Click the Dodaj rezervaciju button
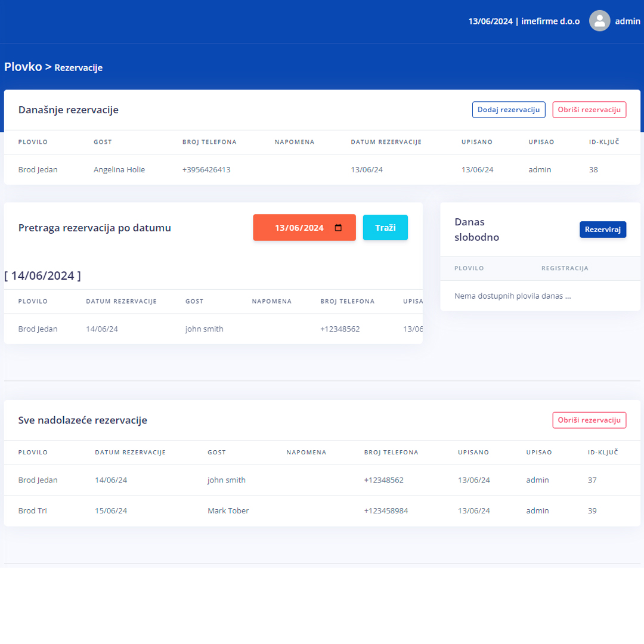Image resolution: width=644 pixels, height=644 pixels. (x=509, y=110)
